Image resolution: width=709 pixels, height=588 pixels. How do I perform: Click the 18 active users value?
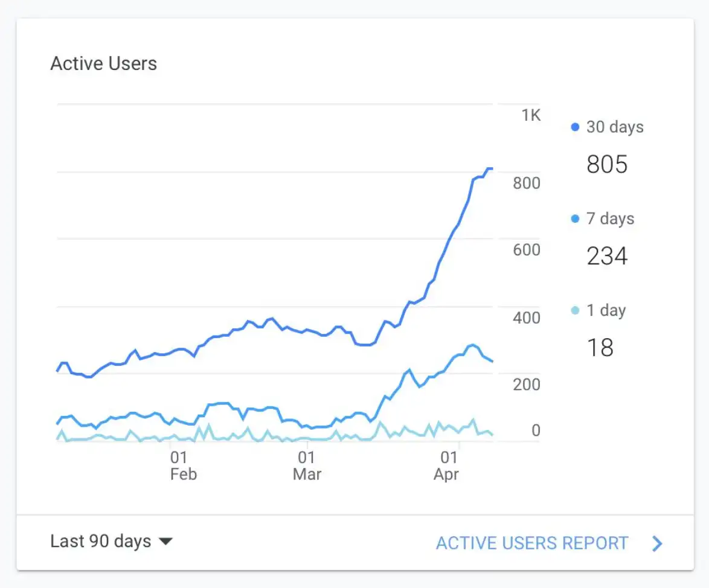click(x=600, y=348)
